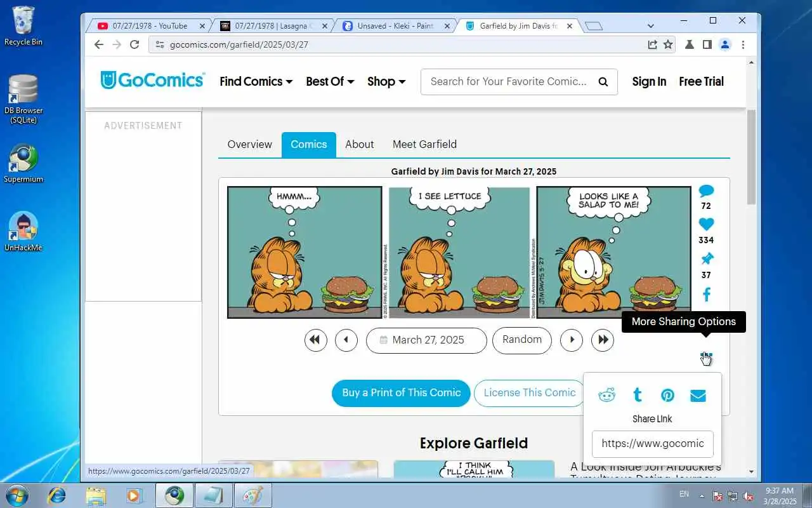The height and width of the screenshot is (508, 812).
Task: Go to the first comic with the double-left arrow
Action: [x=315, y=340]
